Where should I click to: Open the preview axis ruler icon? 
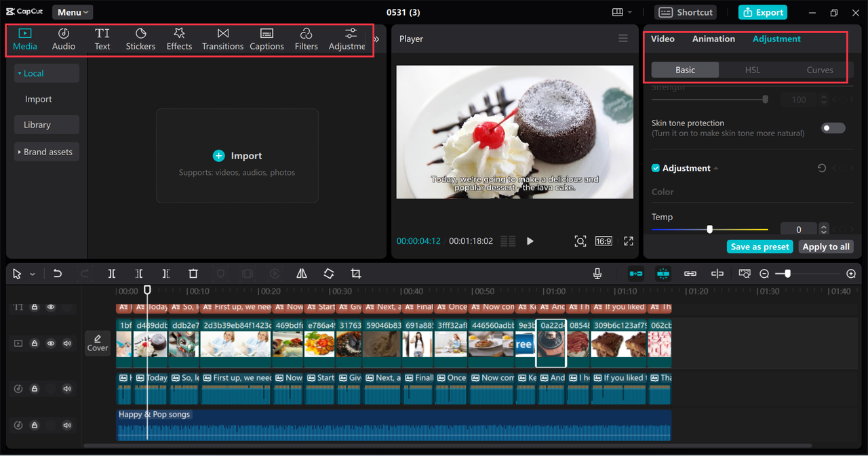pyautogui.click(x=745, y=274)
